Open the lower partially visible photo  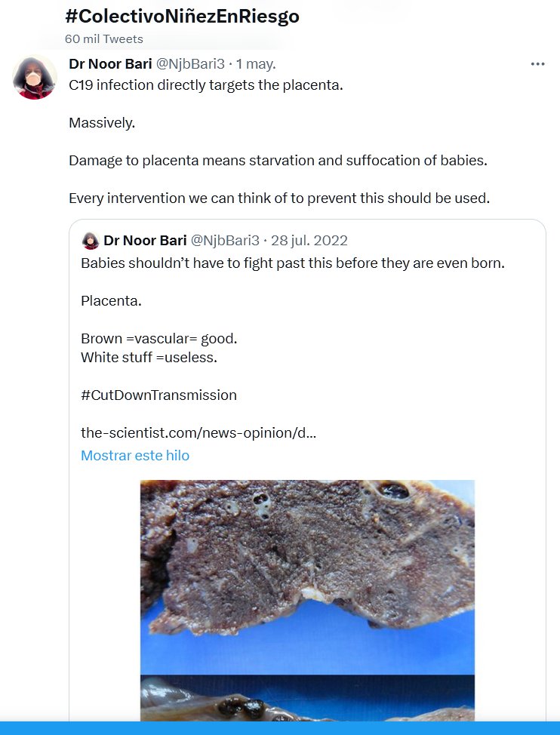tap(307, 698)
